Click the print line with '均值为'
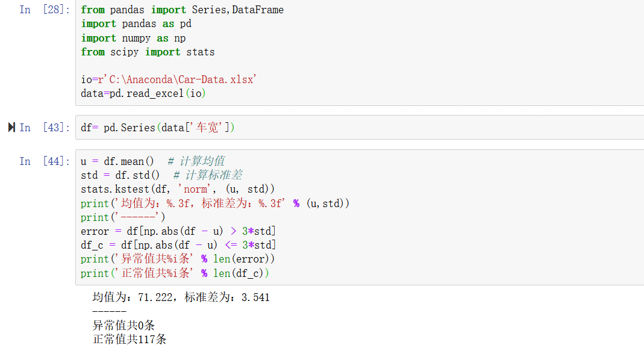644x354 pixels. (215, 203)
